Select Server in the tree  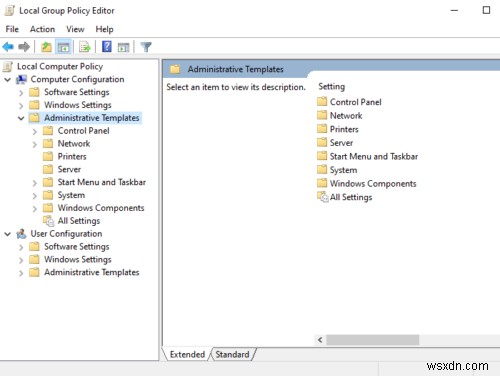69,169
